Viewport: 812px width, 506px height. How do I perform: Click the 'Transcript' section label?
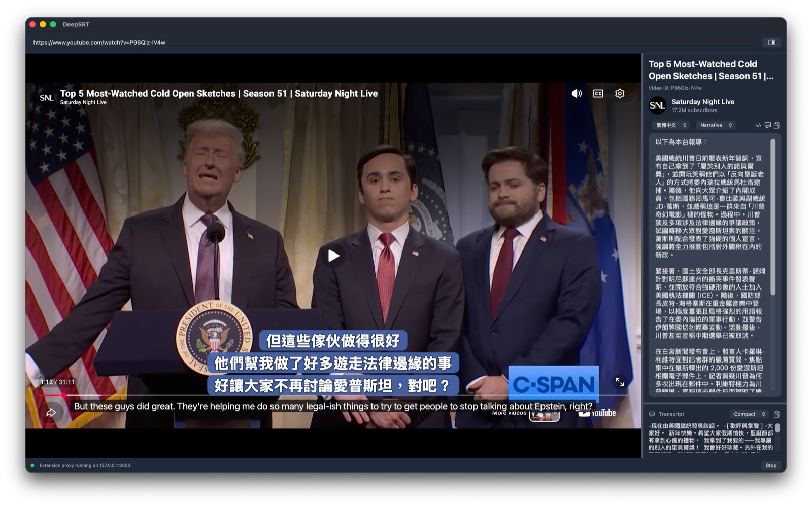coord(671,414)
